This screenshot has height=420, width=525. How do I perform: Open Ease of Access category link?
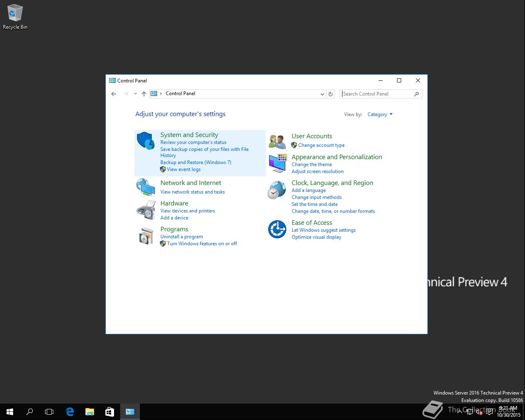click(312, 223)
